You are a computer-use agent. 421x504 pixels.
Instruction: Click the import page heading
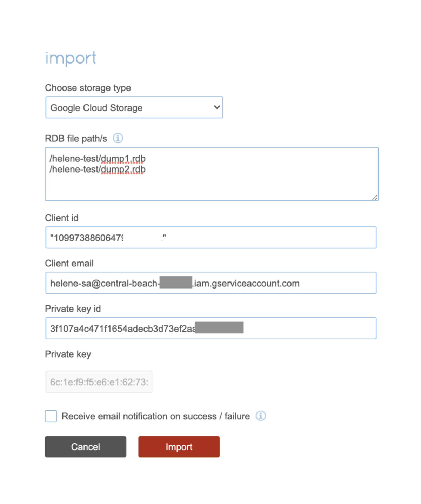(71, 58)
